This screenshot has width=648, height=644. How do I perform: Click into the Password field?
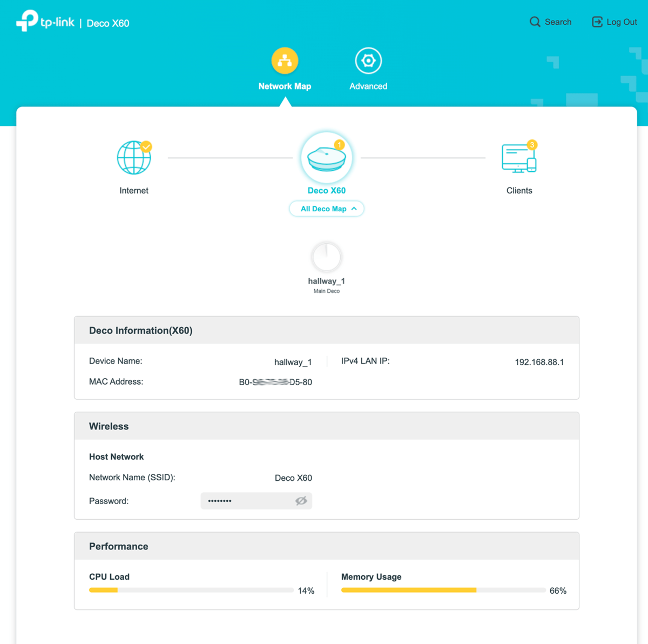coord(256,501)
